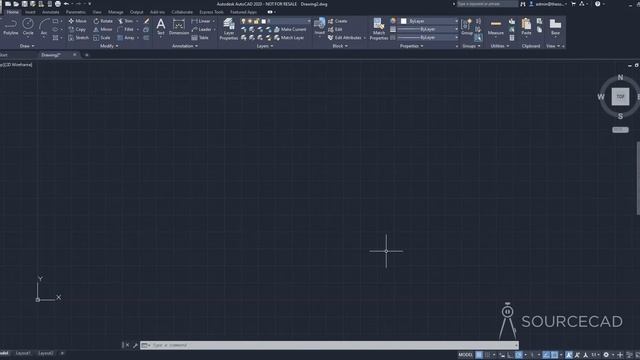Viewport: 640px width, 360px height.
Task: Activate the Fillet command
Action: click(126, 29)
